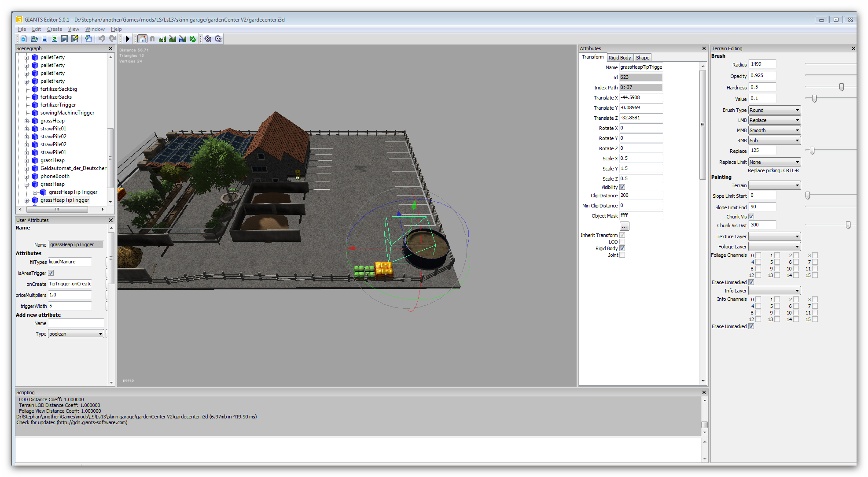The width and height of the screenshot is (868, 477).
Task: Select the terrain sculpt mode icon
Action: tap(162, 39)
